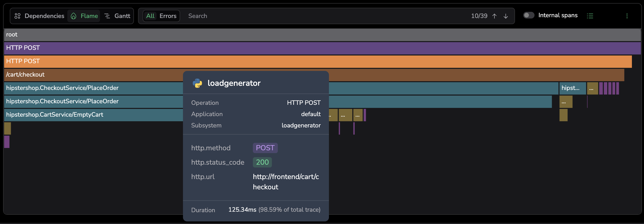Image resolution: width=644 pixels, height=224 pixels.
Task: Toggle the Internal spans switch
Action: click(529, 15)
